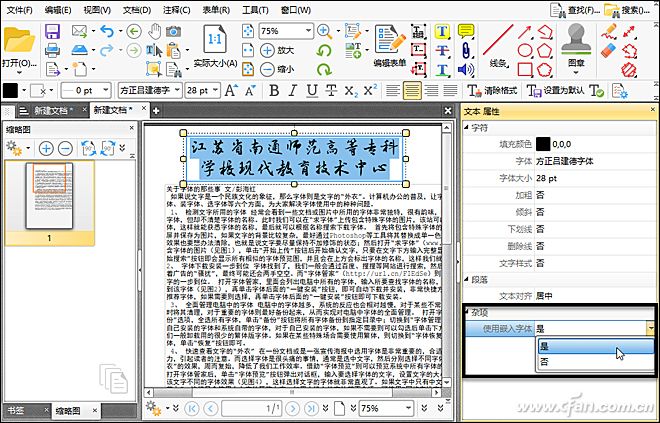The height and width of the screenshot is (423, 660).
Task: Open the 75% zoom level dropdown in toolbar
Action: pos(308,31)
